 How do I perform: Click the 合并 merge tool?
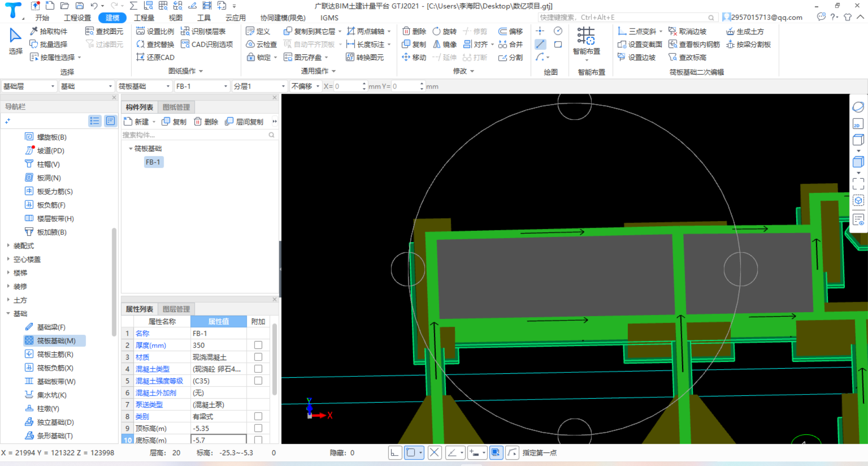(510, 44)
